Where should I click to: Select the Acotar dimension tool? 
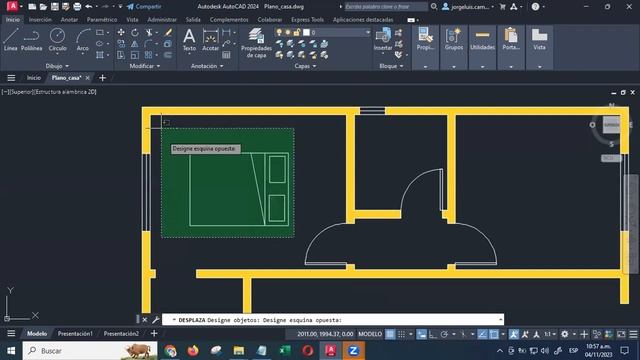coord(210,40)
